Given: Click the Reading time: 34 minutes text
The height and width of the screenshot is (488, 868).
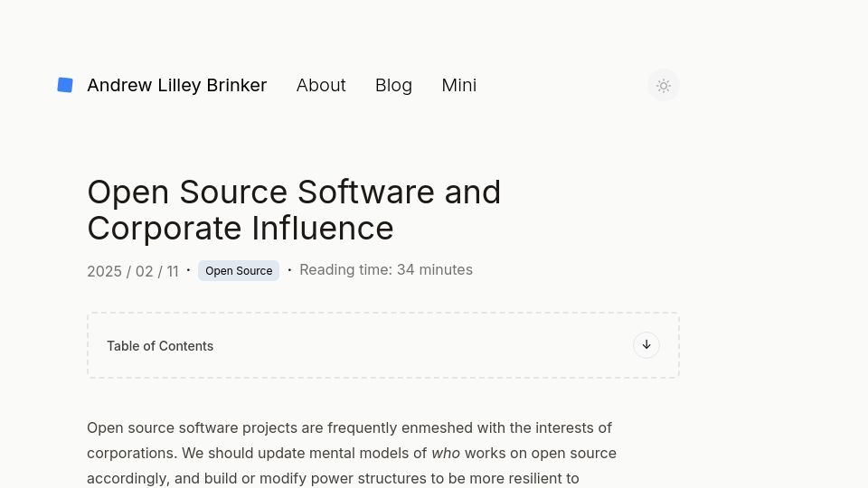Looking at the screenshot, I should coord(386,270).
